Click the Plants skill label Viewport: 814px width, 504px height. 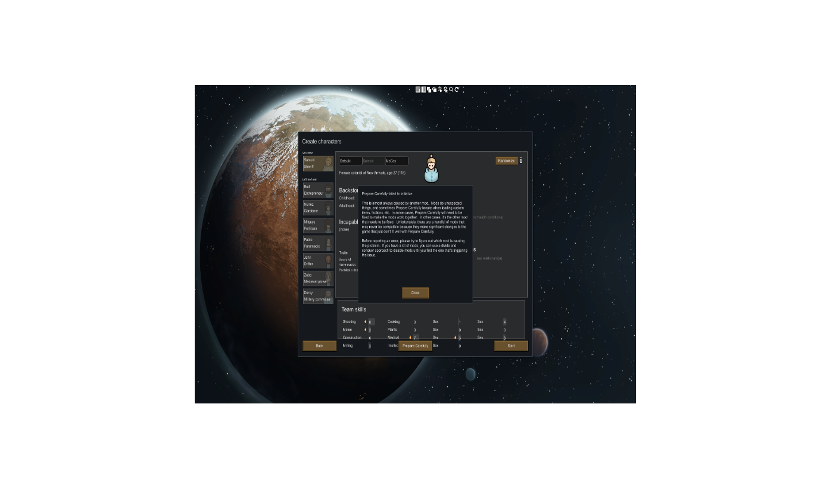[x=392, y=330]
